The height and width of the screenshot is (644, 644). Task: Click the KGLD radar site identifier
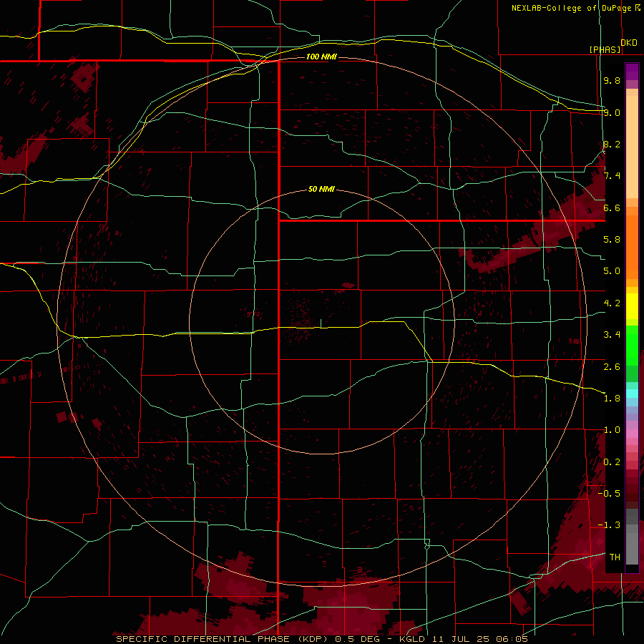click(413, 639)
